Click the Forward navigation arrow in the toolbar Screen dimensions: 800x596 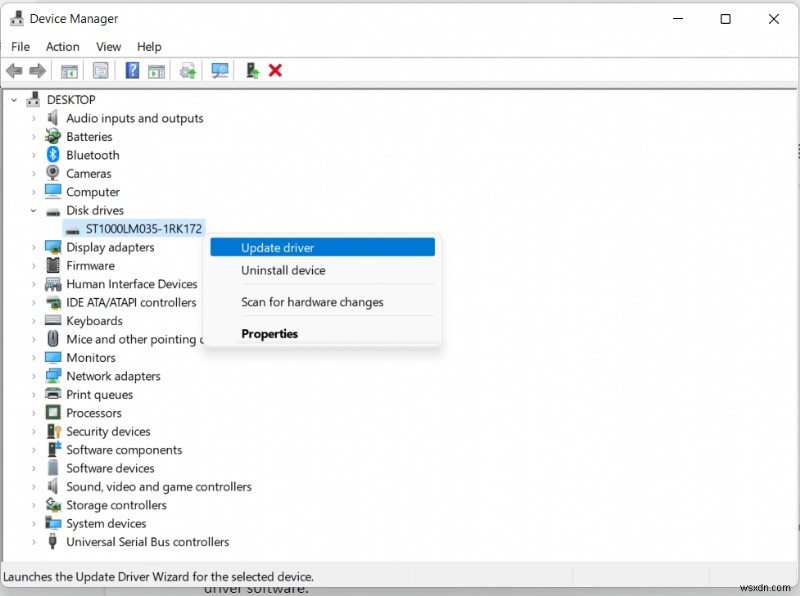coord(37,70)
